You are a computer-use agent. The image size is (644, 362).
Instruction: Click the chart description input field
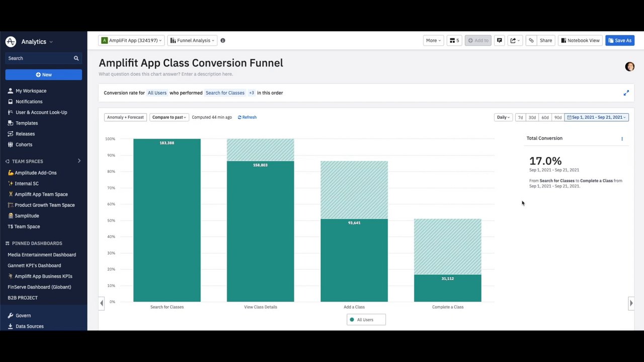click(166, 74)
